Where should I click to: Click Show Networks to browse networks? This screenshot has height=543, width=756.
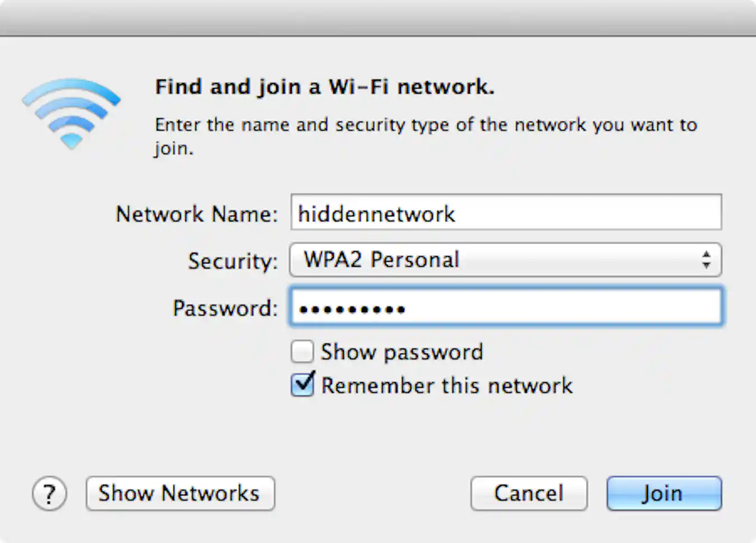180,494
